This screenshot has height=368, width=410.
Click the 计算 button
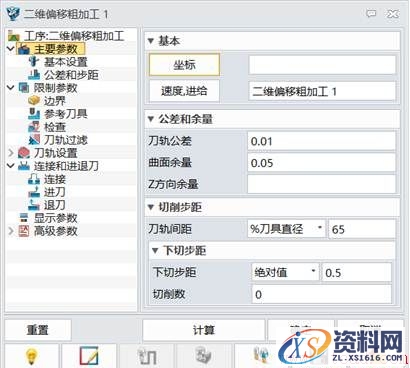204,330
